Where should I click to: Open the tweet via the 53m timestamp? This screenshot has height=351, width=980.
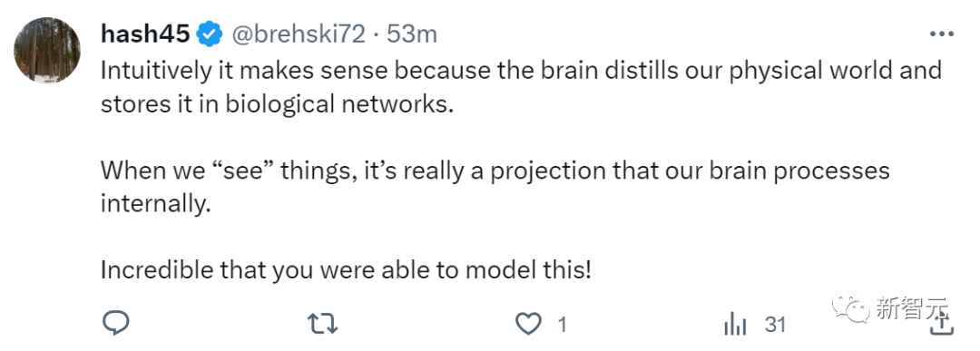pyautogui.click(x=412, y=34)
